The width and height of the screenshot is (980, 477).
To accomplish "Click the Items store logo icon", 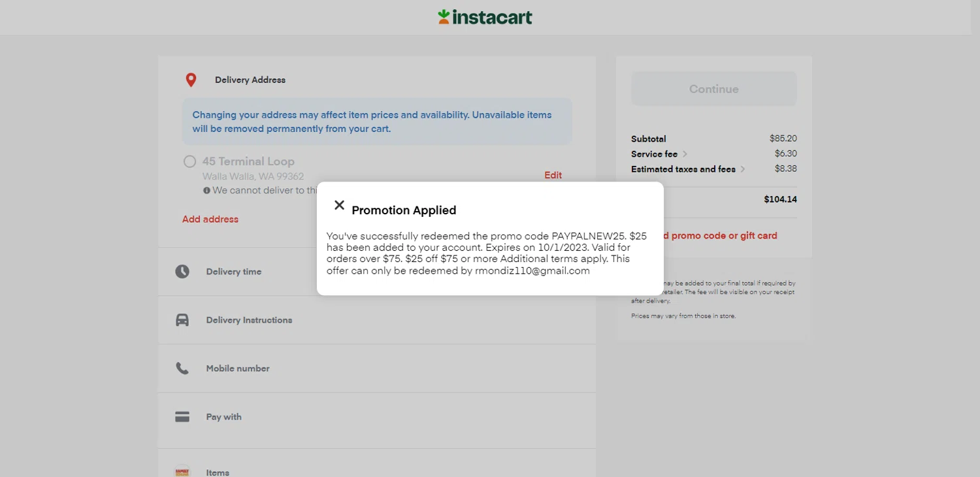I will [182, 470].
